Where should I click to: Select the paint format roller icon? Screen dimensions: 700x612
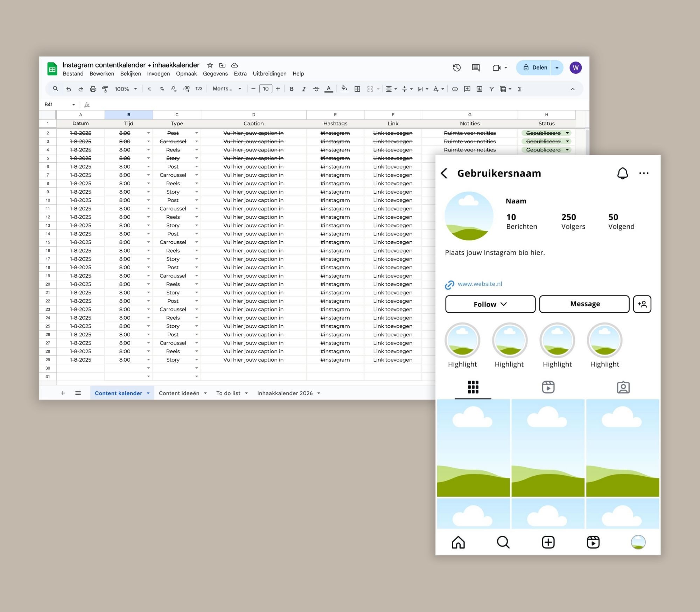point(105,89)
